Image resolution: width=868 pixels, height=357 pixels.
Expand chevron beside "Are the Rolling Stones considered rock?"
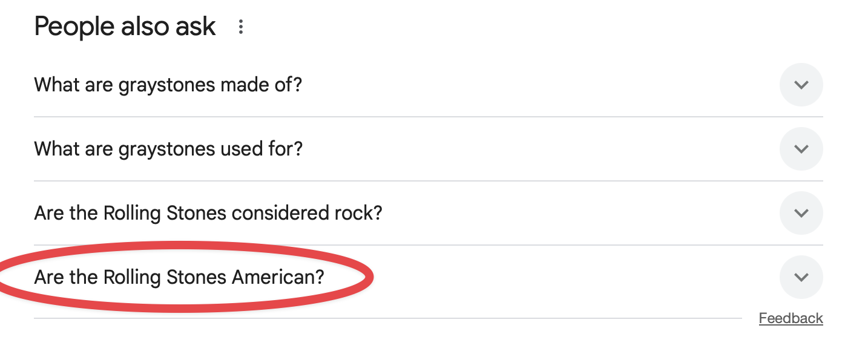pos(801,213)
